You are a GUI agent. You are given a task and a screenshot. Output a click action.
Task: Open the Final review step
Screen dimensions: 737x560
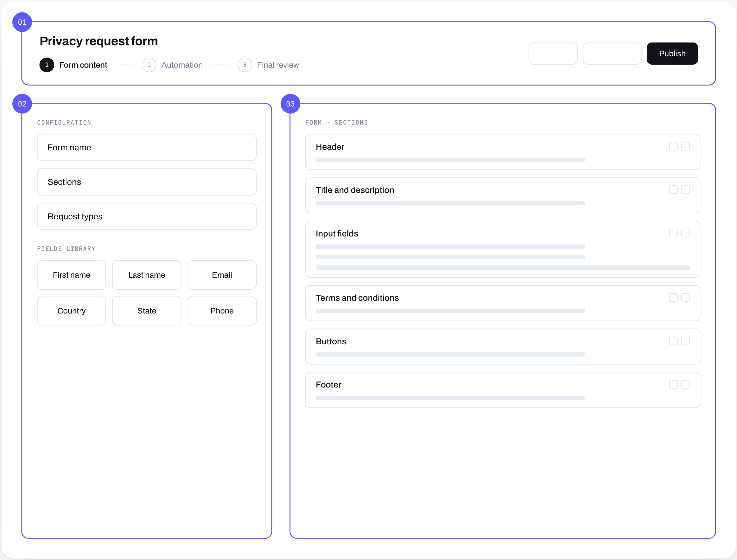pyautogui.click(x=268, y=65)
